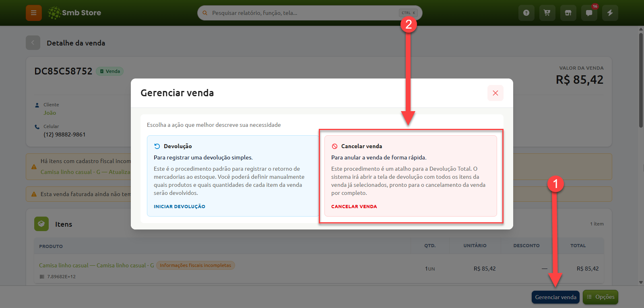
Task: Open chat messages with 16 notifications
Action: 589,13
